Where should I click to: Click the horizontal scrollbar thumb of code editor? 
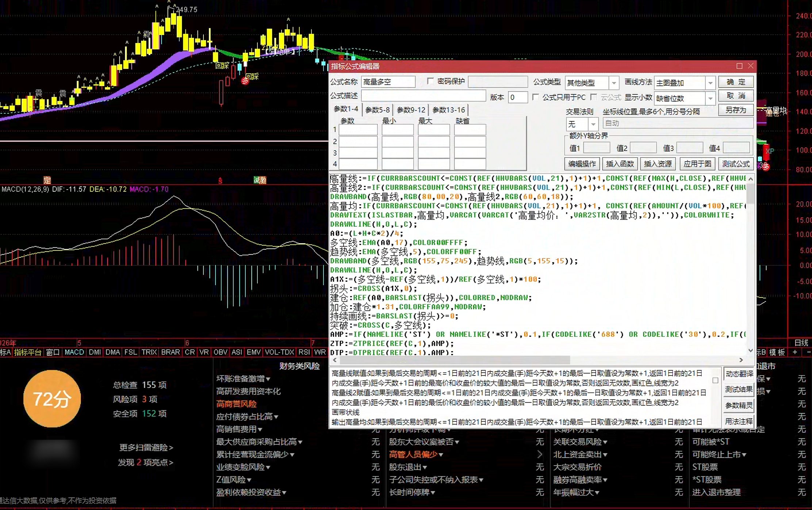(x=455, y=360)
